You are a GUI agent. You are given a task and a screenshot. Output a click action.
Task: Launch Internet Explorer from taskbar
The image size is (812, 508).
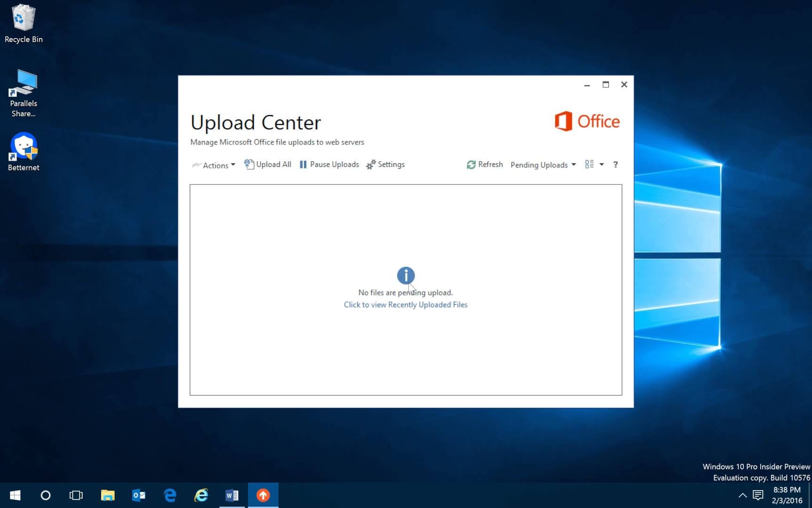pos(201,495)
